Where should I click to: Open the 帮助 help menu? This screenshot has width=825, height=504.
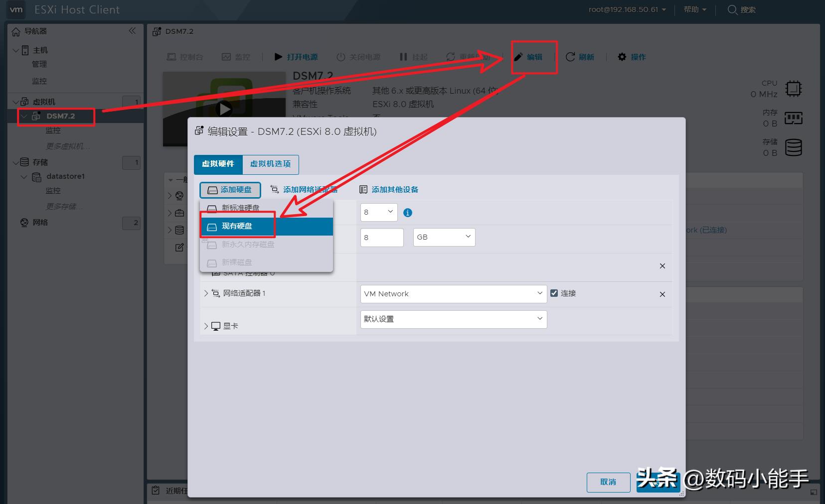(695, 9)
